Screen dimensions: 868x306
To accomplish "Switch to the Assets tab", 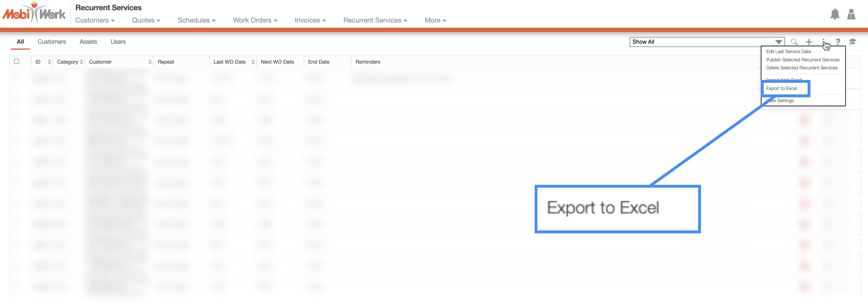I will (88, 42).
